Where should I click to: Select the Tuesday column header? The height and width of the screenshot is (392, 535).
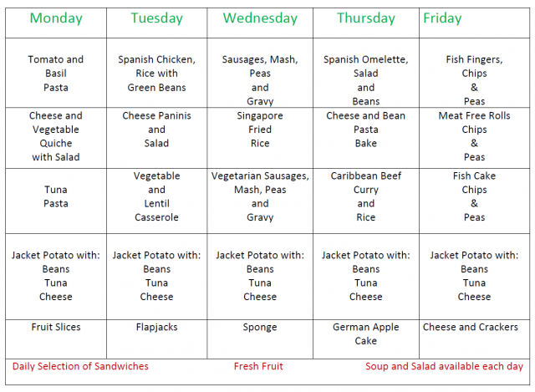[156, 18]
